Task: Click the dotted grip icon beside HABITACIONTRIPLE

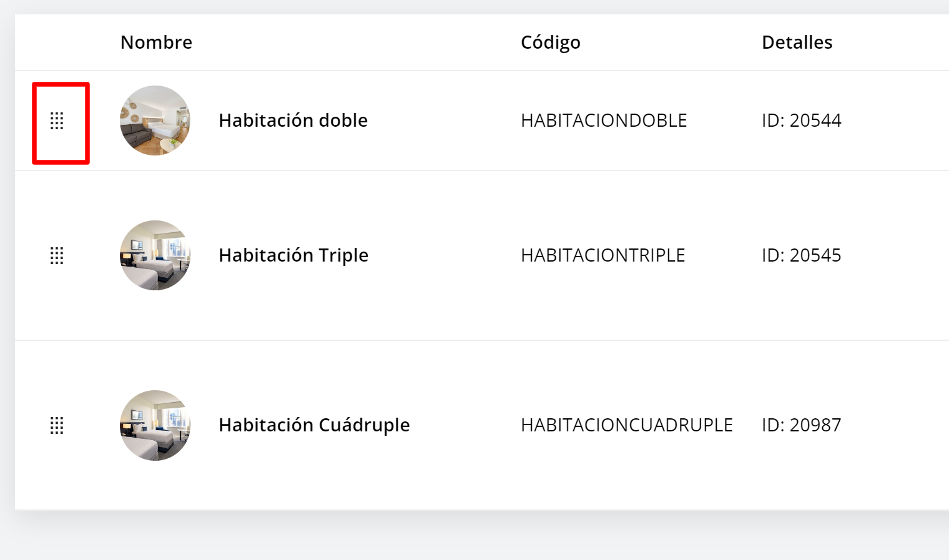Action: click(57, 255)
